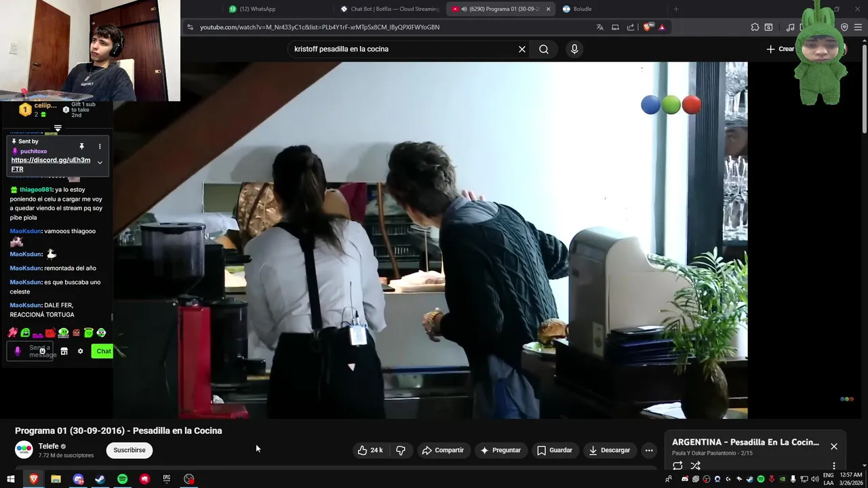
Task: Start voice search with microphone icon
Action: (574, 49)
